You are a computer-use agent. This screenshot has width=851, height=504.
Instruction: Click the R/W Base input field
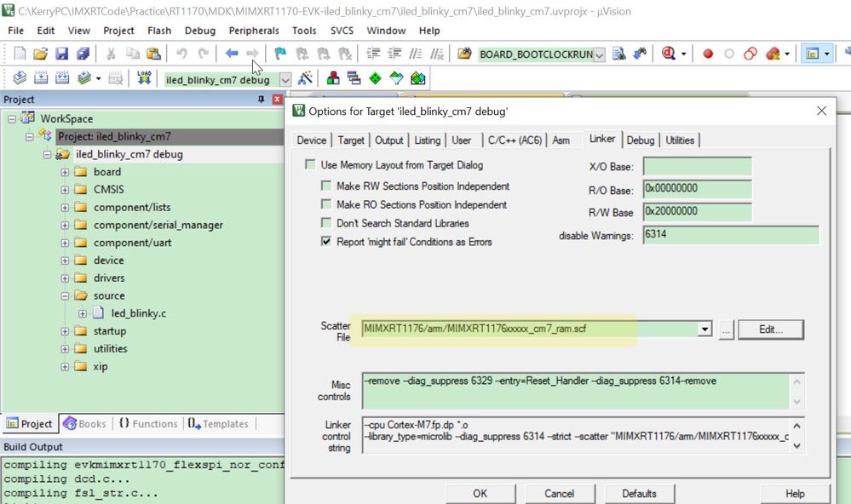tap(698, 212)
